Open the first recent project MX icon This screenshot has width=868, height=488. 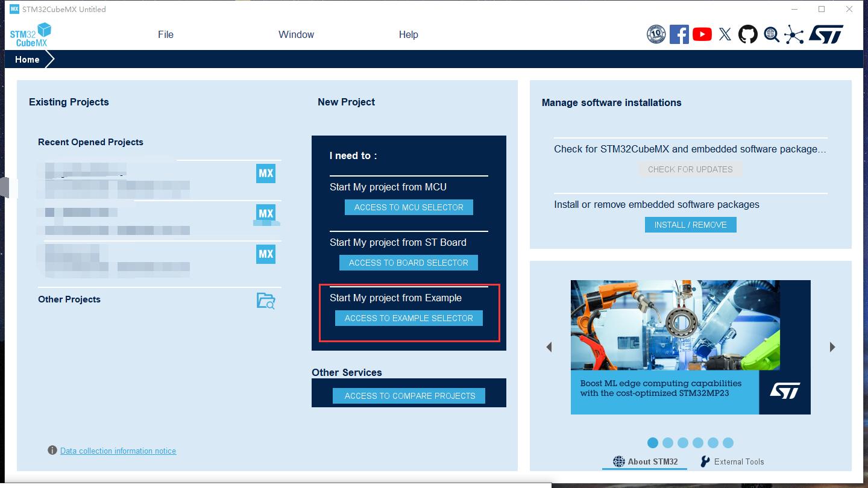(x=266, y=174)
